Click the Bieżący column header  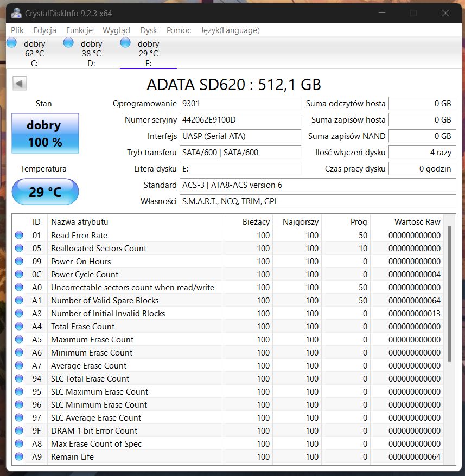pyautogui.click(x=249, y=222)
